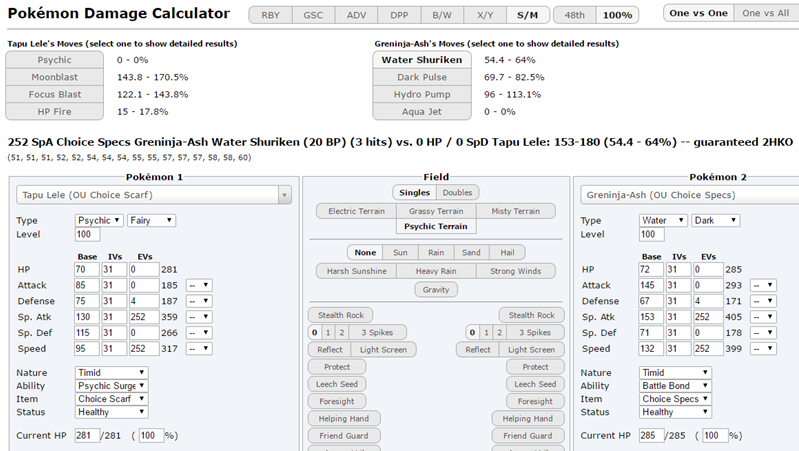
Task: Open Pokémon 2 Choice Specs item dropdown
Action: pos(675,399)
